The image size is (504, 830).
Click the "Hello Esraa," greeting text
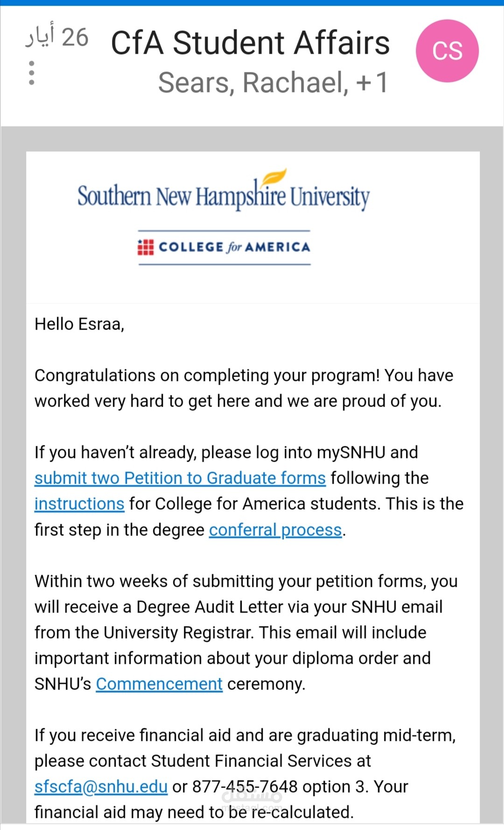pos(79,324)
